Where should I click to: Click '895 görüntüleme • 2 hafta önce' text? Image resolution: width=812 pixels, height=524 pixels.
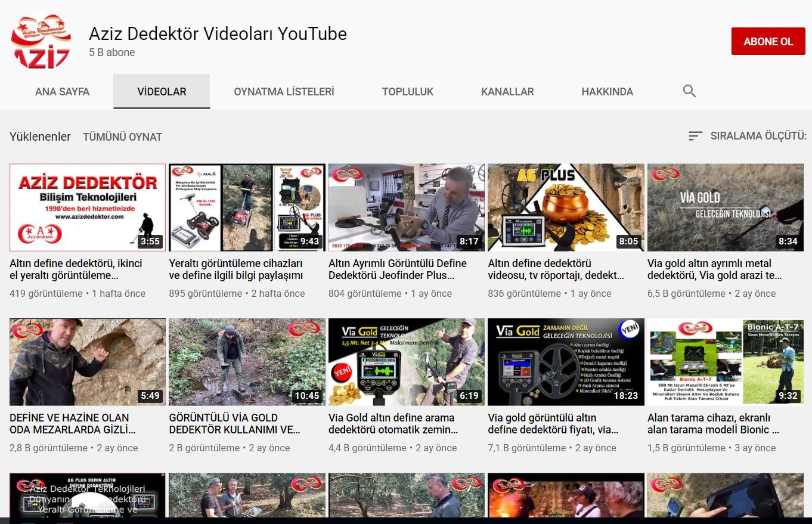coord(237,294)
